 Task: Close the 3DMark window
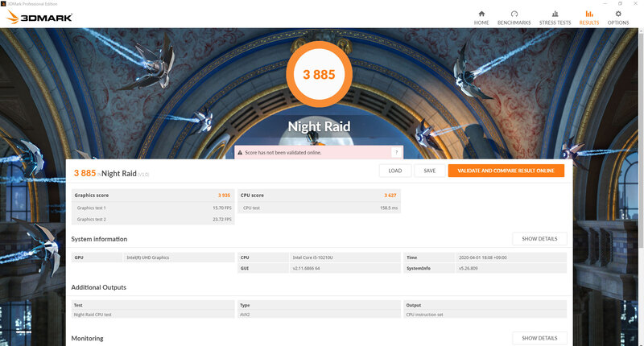tap(635, 3)
